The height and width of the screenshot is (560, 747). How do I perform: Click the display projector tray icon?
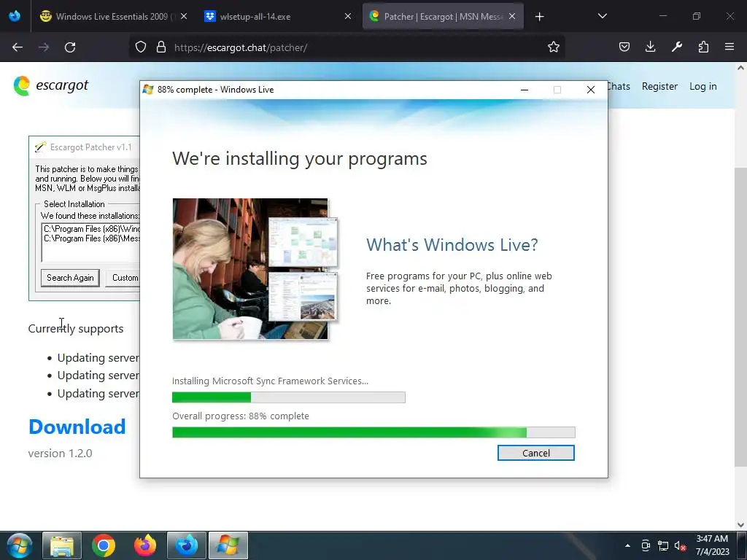click(646, 545)
